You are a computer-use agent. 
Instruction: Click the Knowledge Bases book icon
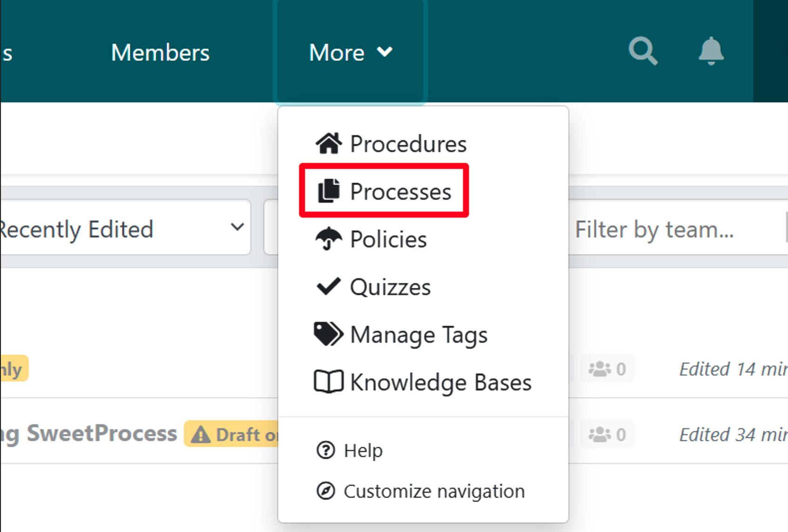(x=329, y=382)
